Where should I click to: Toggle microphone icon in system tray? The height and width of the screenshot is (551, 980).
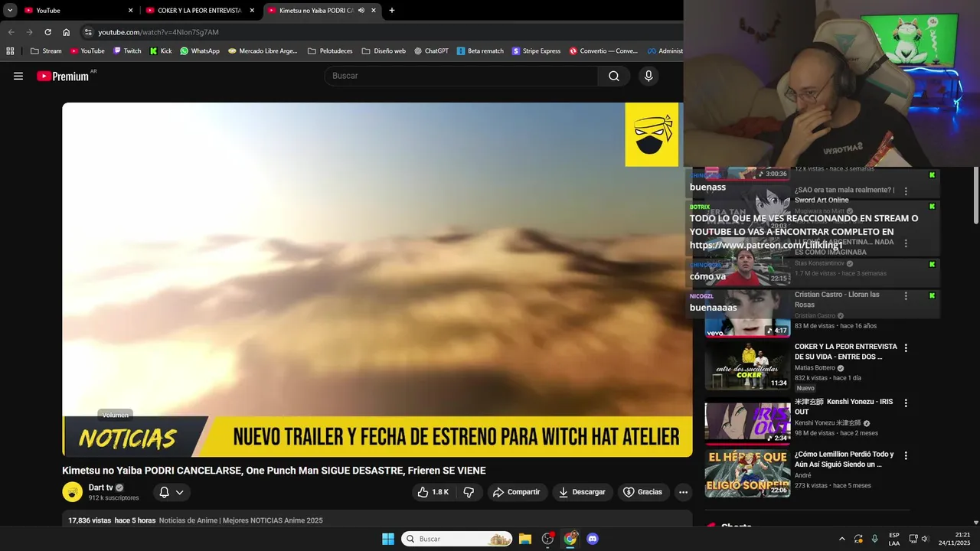(874, 539)
